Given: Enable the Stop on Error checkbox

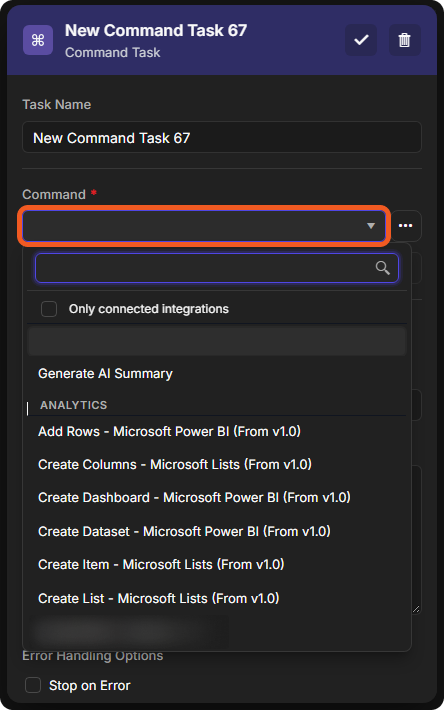Looking at the screenshot, I should coord(33,685).
